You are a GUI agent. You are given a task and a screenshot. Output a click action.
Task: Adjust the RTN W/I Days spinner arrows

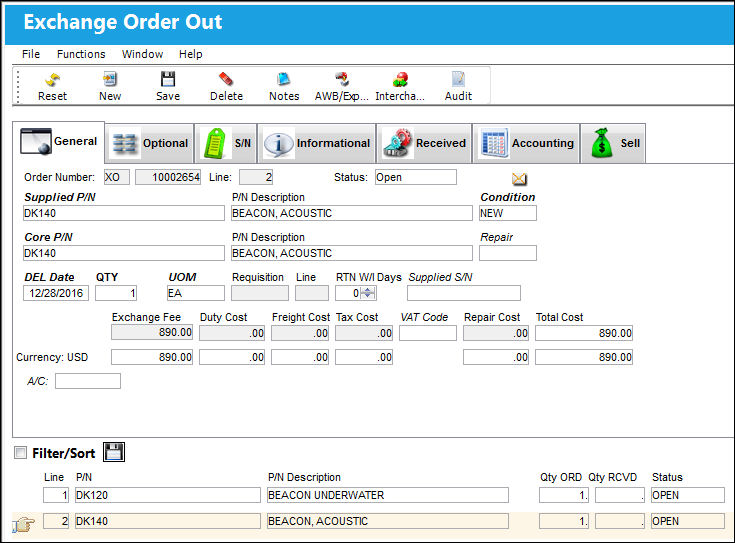click(368, 293)
